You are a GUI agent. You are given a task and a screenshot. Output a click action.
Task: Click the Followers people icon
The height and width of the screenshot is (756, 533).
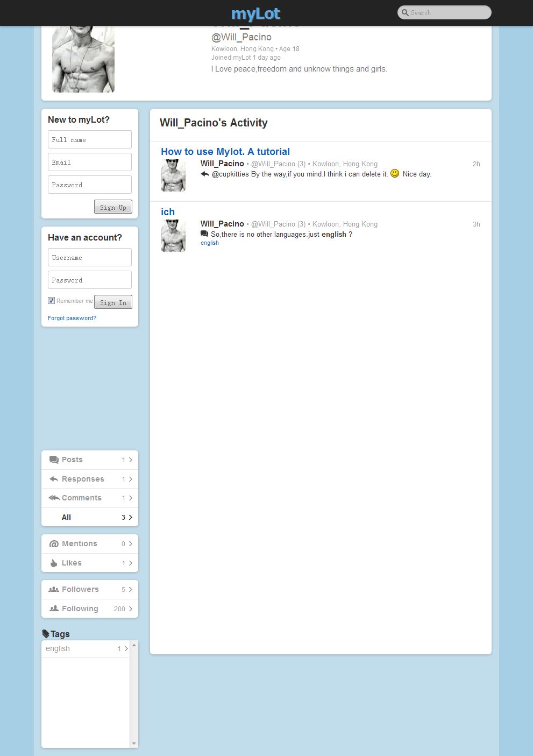54,590
